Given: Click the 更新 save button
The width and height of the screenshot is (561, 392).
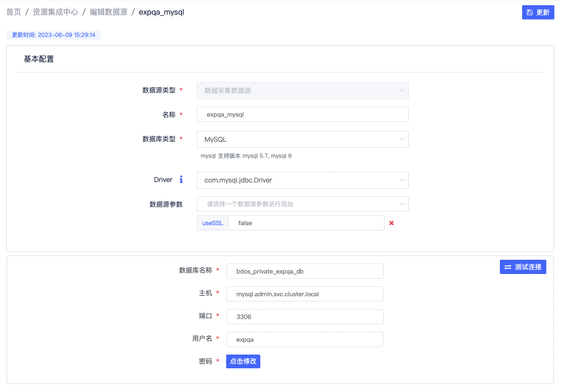Looking at the screenshot, I should click(x=538, y=12).
